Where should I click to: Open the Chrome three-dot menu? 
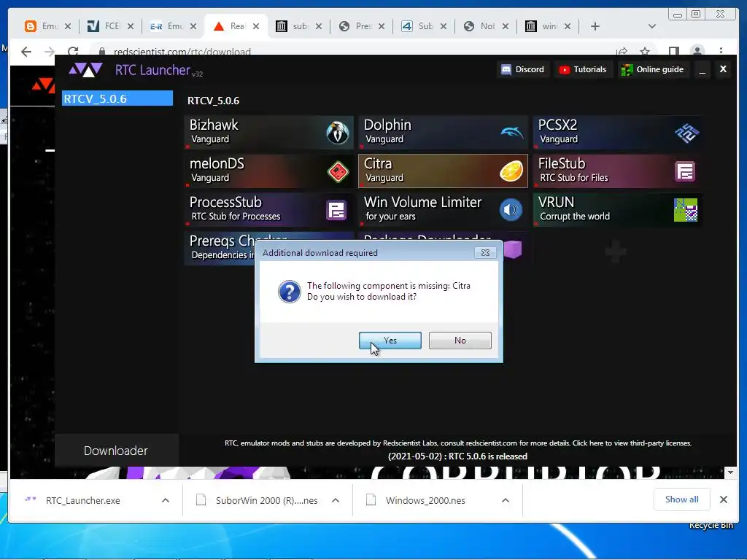tap(721, 51)
